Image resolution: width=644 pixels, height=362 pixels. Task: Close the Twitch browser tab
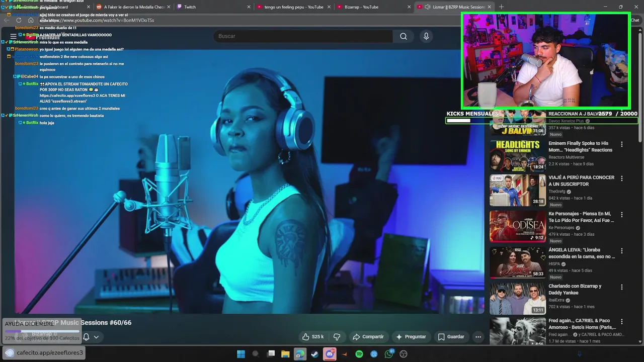click(x=249, y=7)
